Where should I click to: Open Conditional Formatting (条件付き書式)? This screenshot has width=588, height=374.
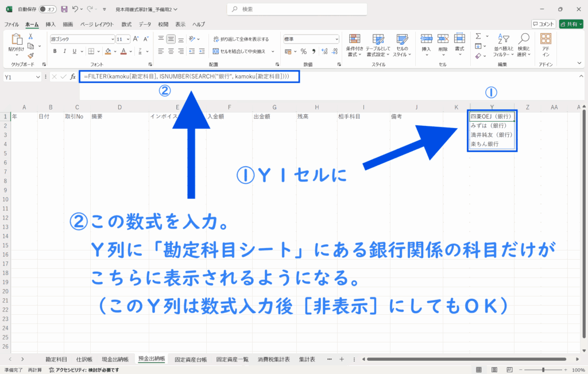point(354,45)
